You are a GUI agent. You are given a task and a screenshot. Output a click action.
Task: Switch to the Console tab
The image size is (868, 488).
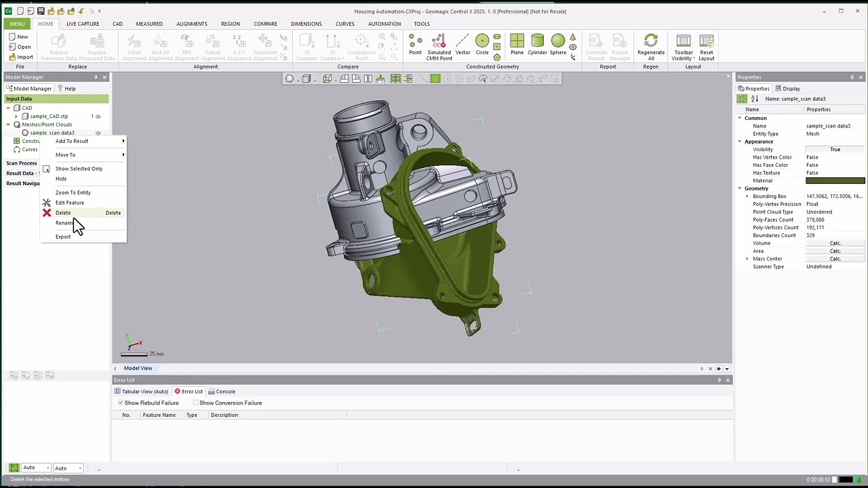click(225, 391)
